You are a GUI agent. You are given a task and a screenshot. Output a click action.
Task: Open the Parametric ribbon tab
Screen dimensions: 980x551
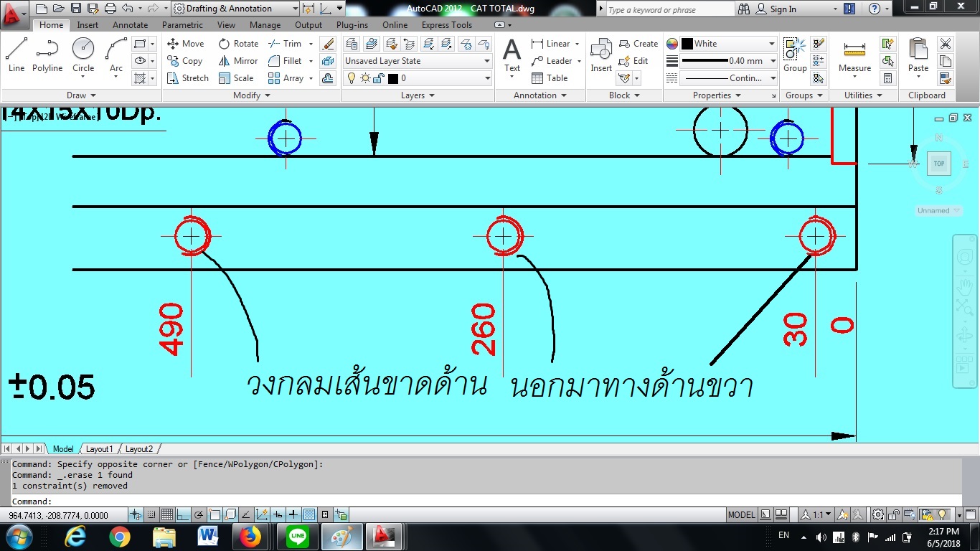183,25
